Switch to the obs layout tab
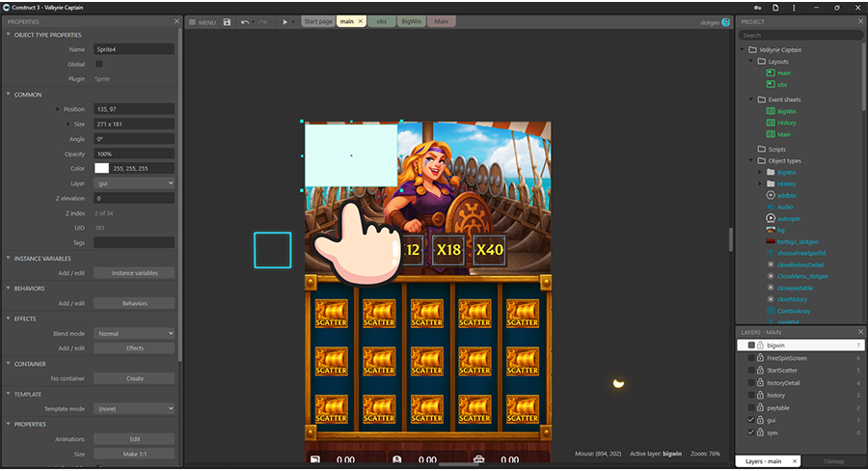Viewport: 868px width, 471px height. (x=381, y=21)
